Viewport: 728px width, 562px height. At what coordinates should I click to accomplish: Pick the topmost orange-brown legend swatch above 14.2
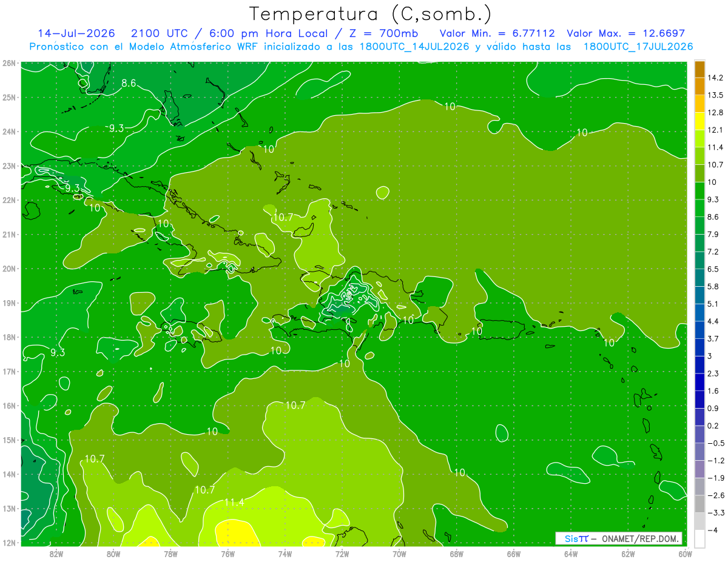(x=699, y=69)
